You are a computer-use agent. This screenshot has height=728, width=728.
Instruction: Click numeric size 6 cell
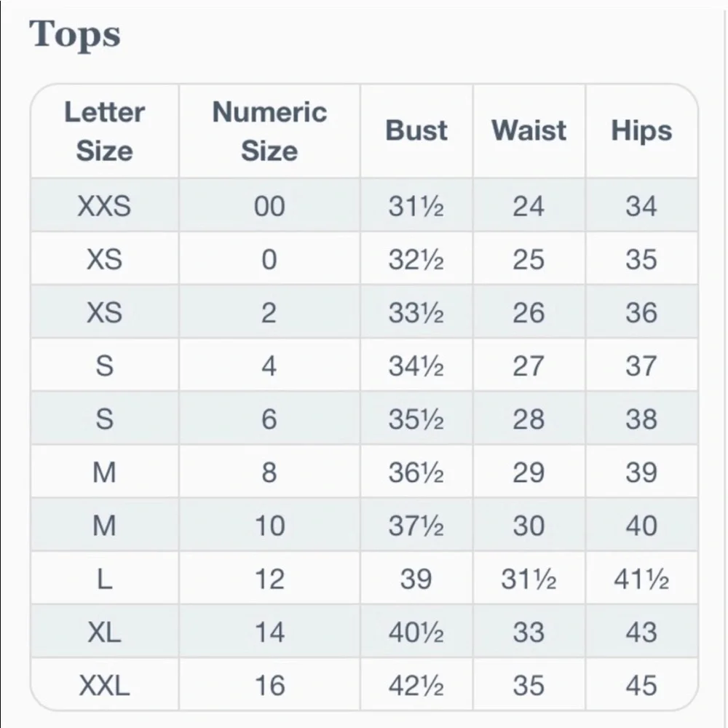tap(269, 419)
